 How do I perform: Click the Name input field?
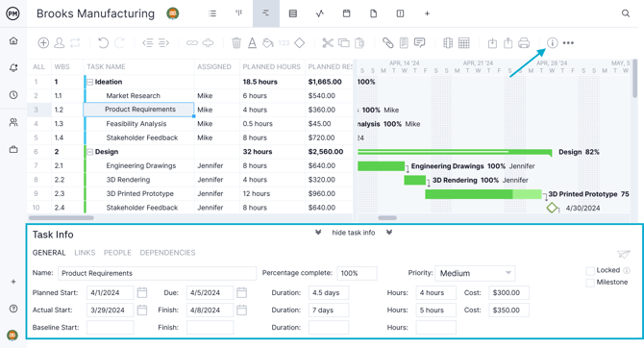[157, 273]
